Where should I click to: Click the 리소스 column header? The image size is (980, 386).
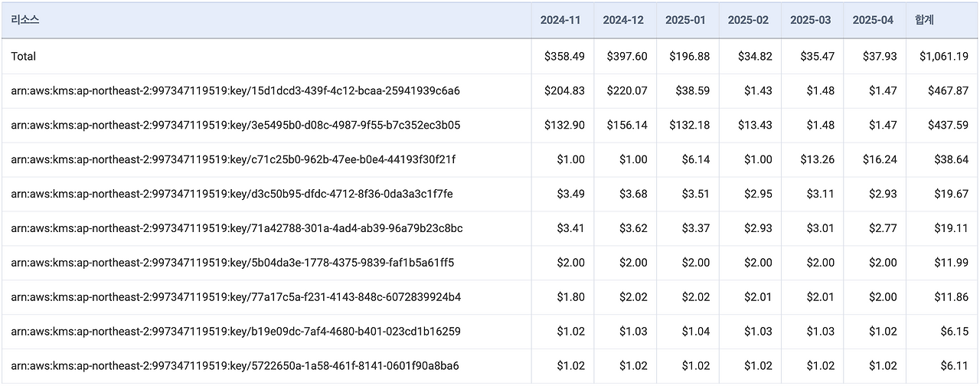coord(25,20)
